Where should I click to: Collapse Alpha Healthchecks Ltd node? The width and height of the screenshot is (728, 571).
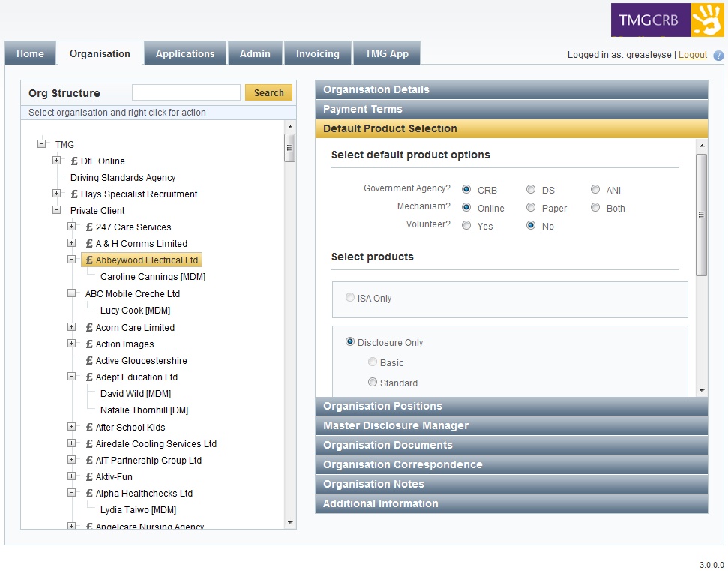tap(71, 492)
